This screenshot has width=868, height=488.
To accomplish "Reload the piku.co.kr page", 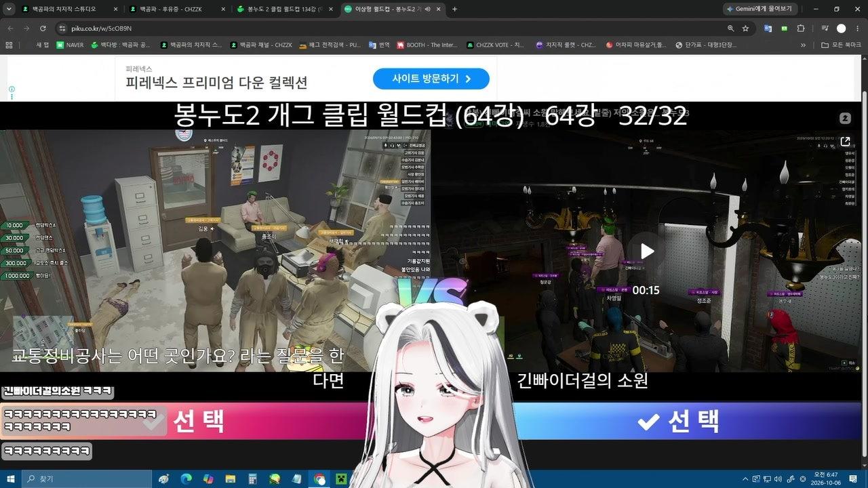I will (43, 28).
